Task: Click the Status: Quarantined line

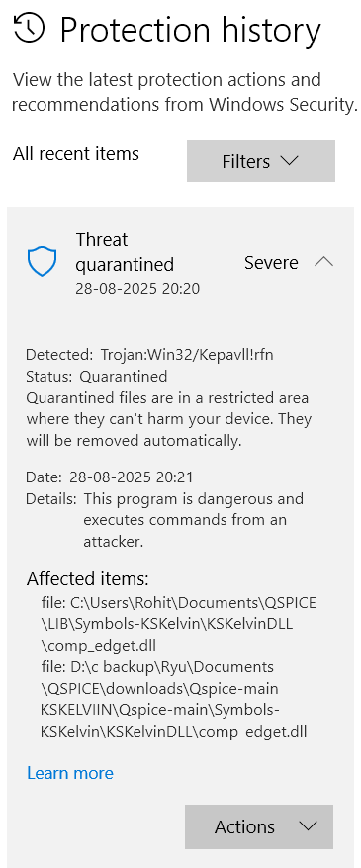Action: tap(96, 377)
